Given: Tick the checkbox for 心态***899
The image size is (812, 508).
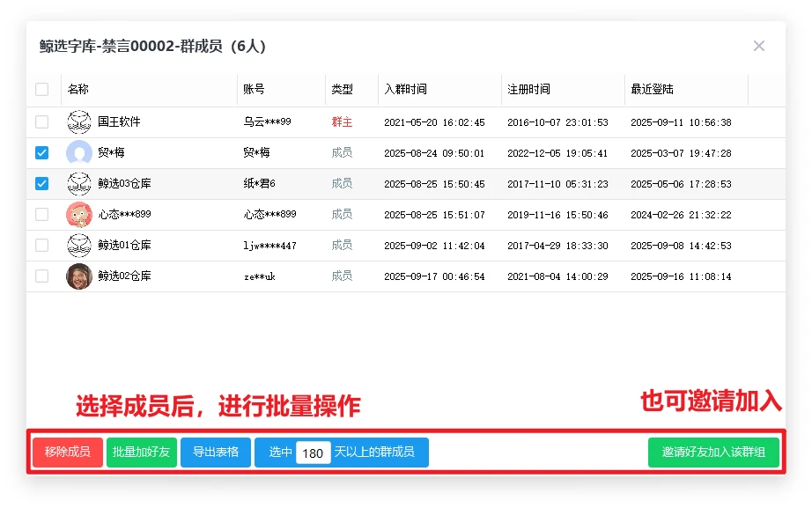Looking at the screenshot, I should 42,215.
